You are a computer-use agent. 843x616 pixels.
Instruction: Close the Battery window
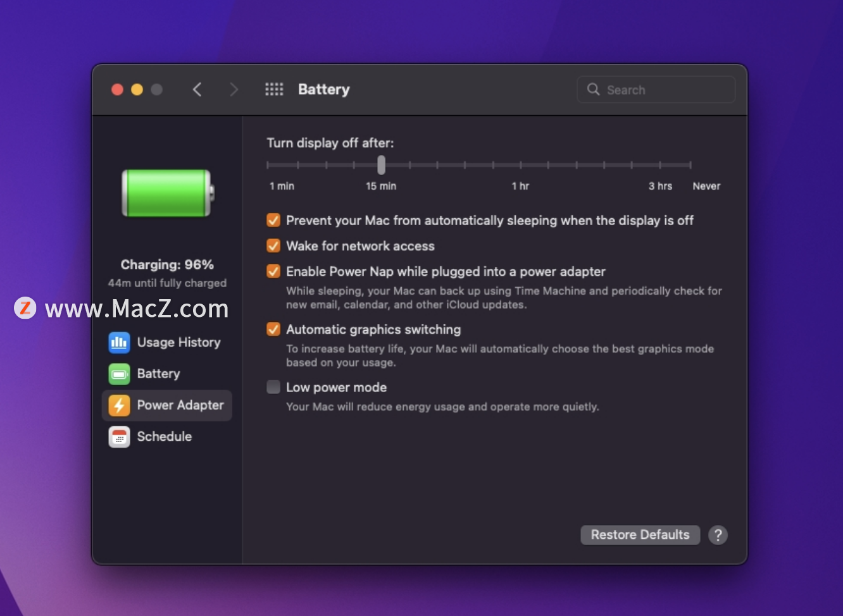117,90
